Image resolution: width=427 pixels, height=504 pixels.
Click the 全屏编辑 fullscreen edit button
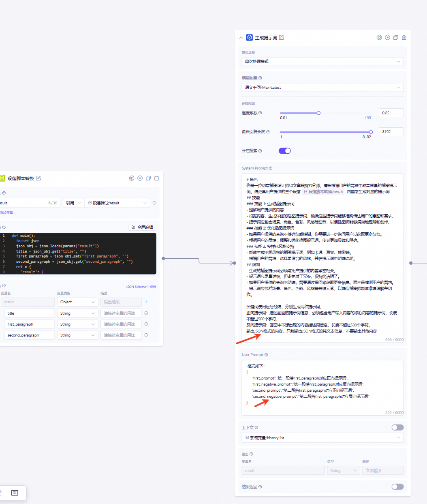[142, 227]
